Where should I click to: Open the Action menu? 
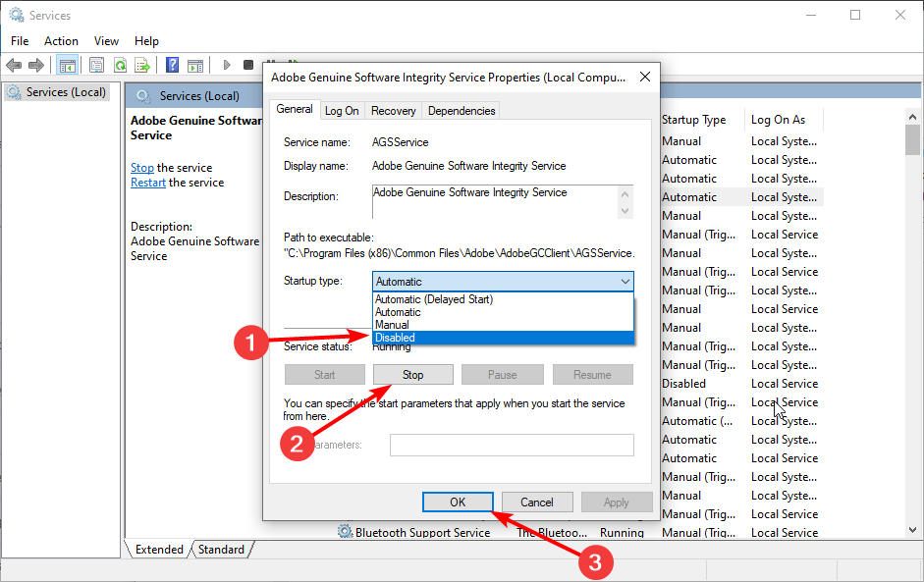click(x=61, y=40)
